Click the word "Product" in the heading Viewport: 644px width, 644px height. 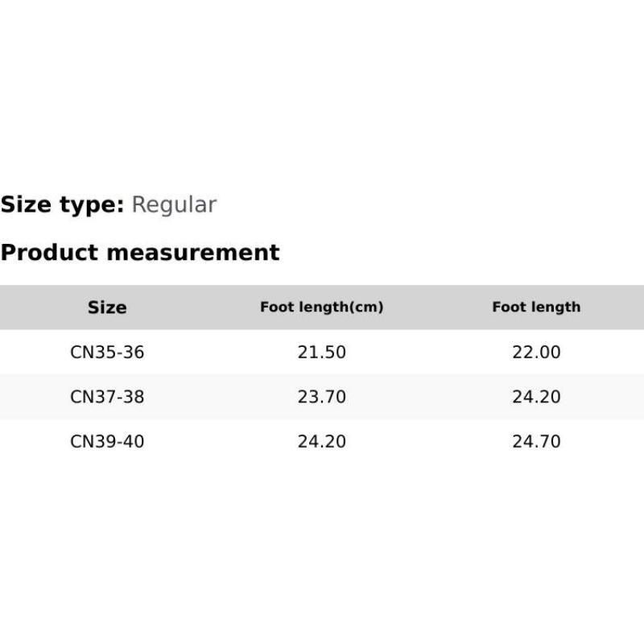point(50,253)
